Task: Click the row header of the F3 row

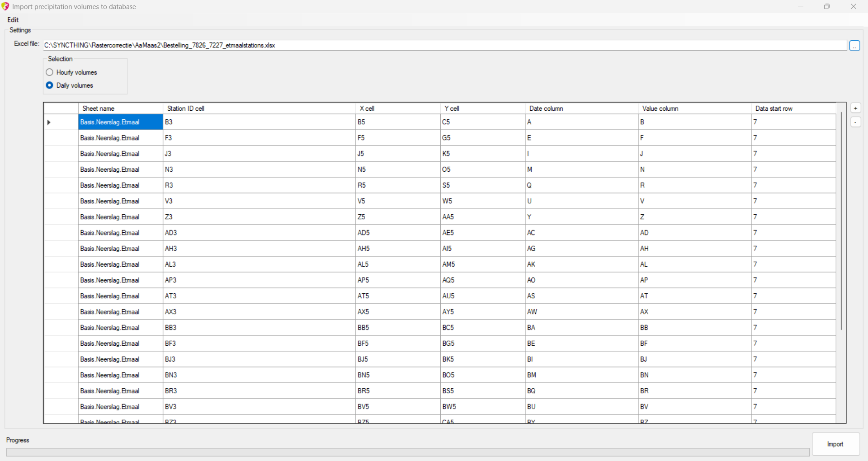Action: tap(61, 138)
